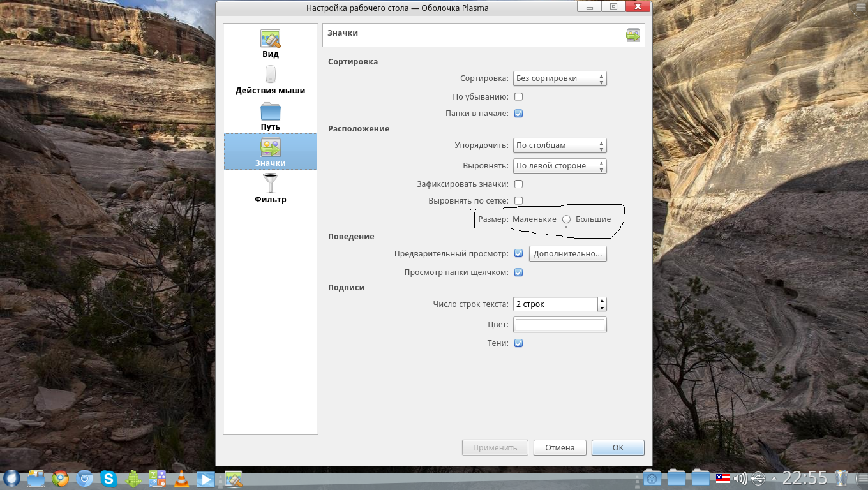Viewport: 868px width, 490px height.
Task: Click the green download arrow taskbar icon
Action: 133,478
